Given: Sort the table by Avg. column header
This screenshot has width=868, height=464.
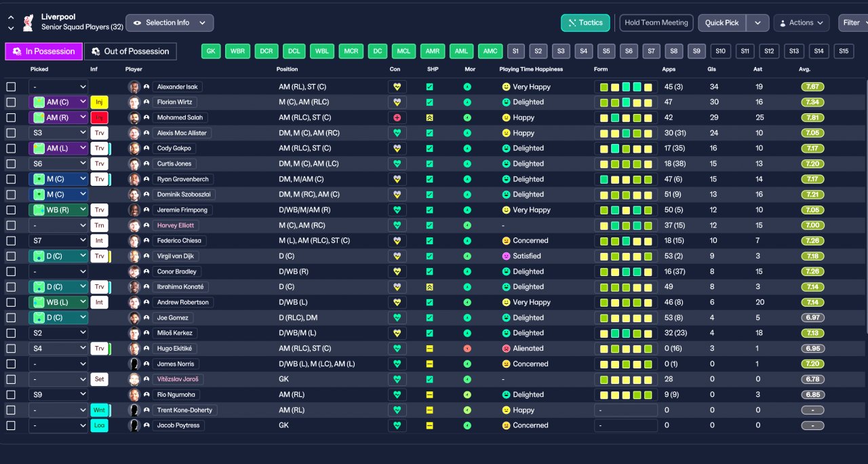Looking at the screenshot, I should pos(804,69).
